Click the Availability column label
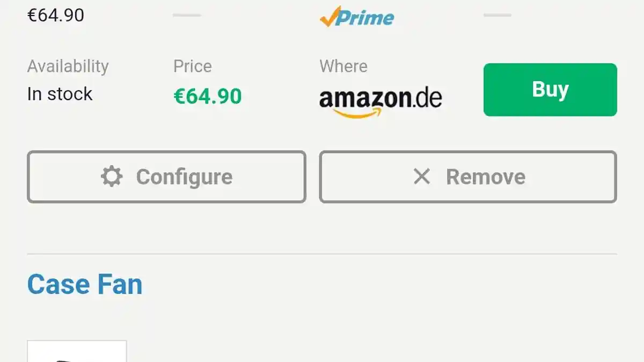The width and height of the screenshot is (644, 362). coord(68,67)
